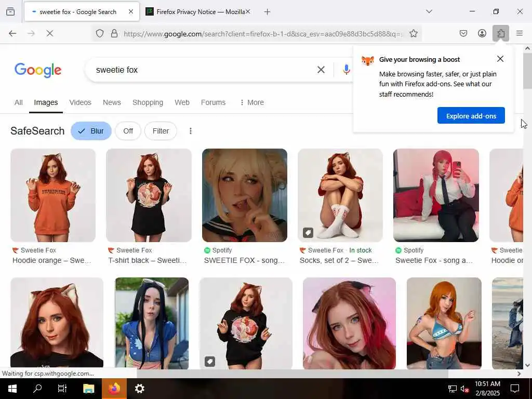Open the News results tab
The width and height of the screenshot is (532, 399).
[112, 102]
